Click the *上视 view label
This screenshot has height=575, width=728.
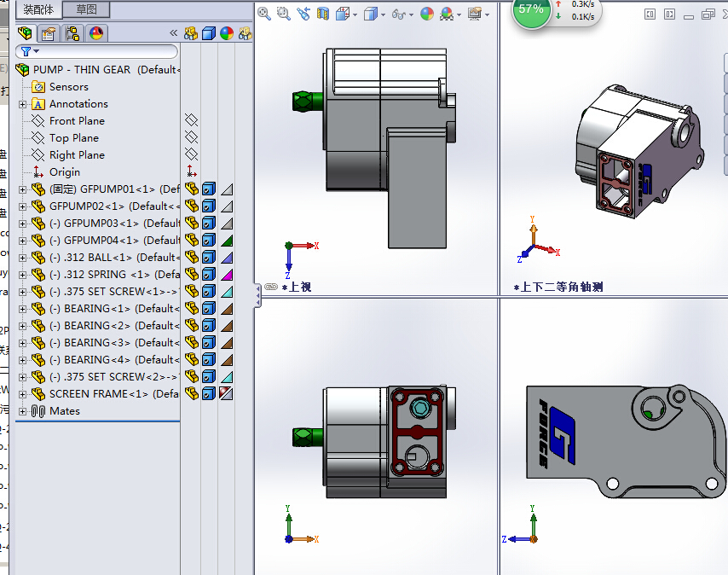point(297,287)
